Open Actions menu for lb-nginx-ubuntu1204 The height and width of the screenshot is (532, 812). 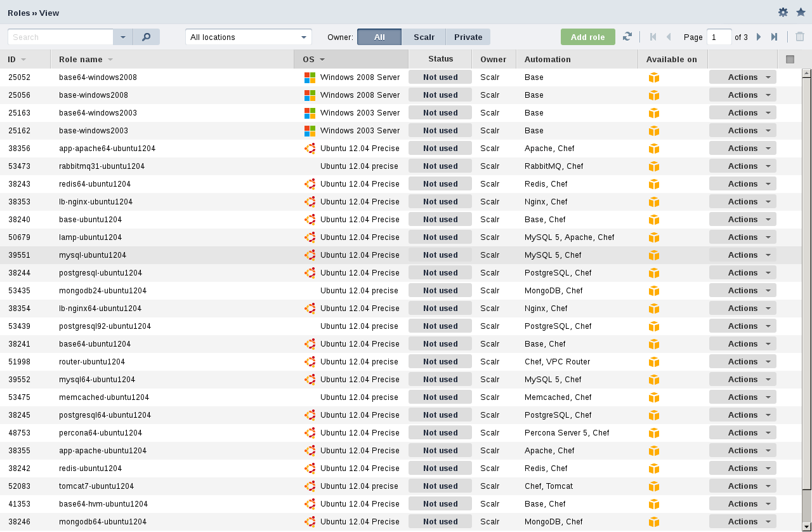point(743,202)
